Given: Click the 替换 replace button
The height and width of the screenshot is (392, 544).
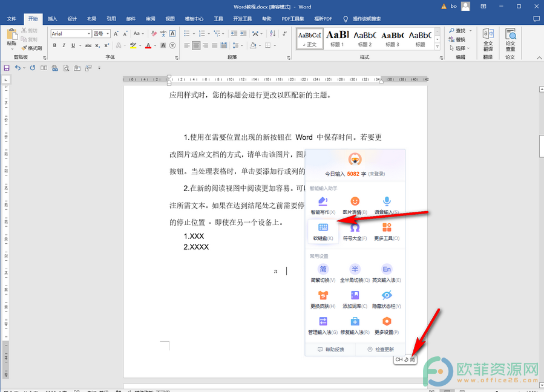Looking at the screenshot, I should point(457,39).
